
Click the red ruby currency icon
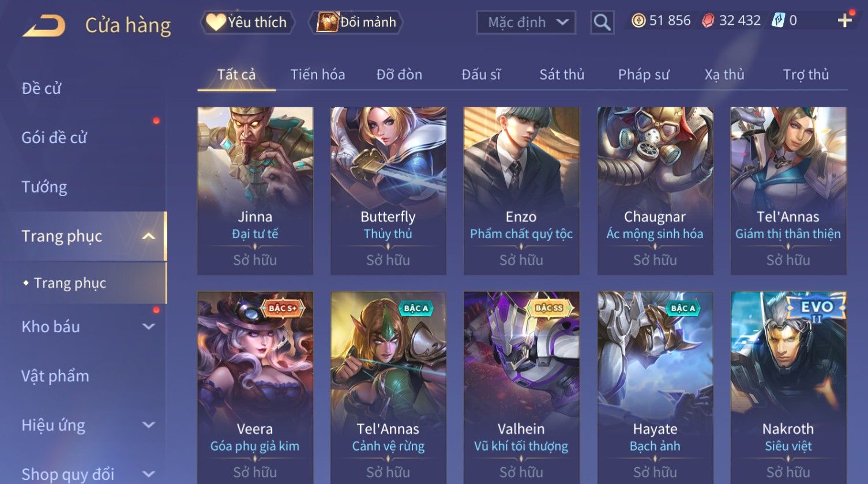[x=708, y=21]
